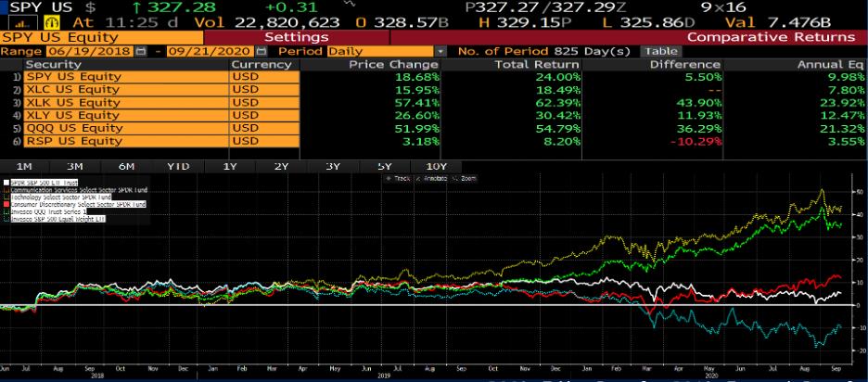Select the RSP US Equity security row
The width and height of the screenshot is (868, 382).
127,141
